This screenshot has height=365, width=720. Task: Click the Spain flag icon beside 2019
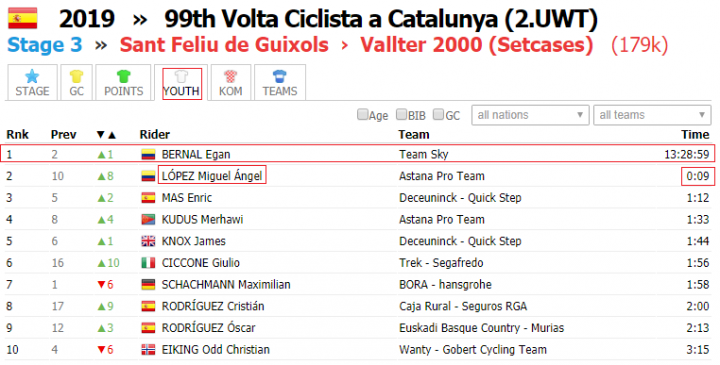[x=22, y=18]
